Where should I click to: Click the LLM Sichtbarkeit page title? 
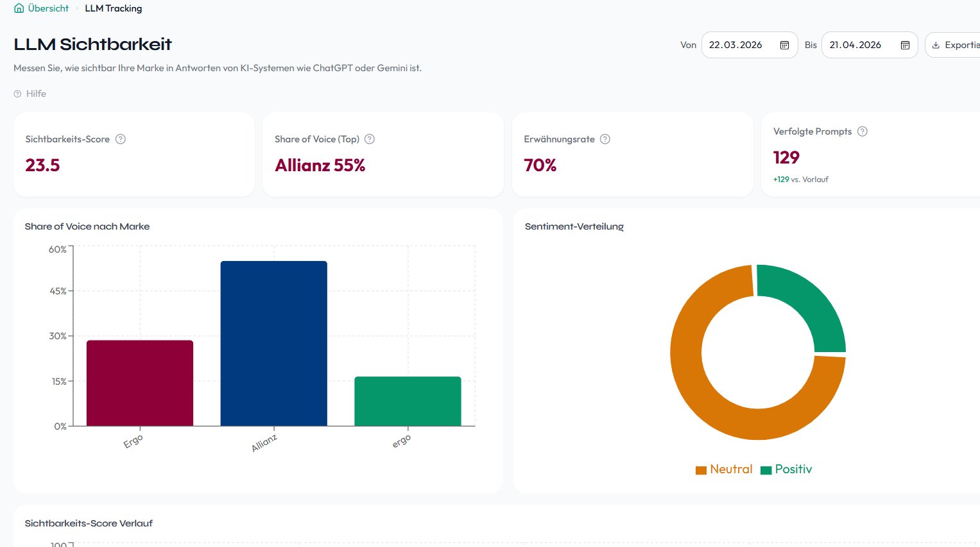[x=93, y=44]
